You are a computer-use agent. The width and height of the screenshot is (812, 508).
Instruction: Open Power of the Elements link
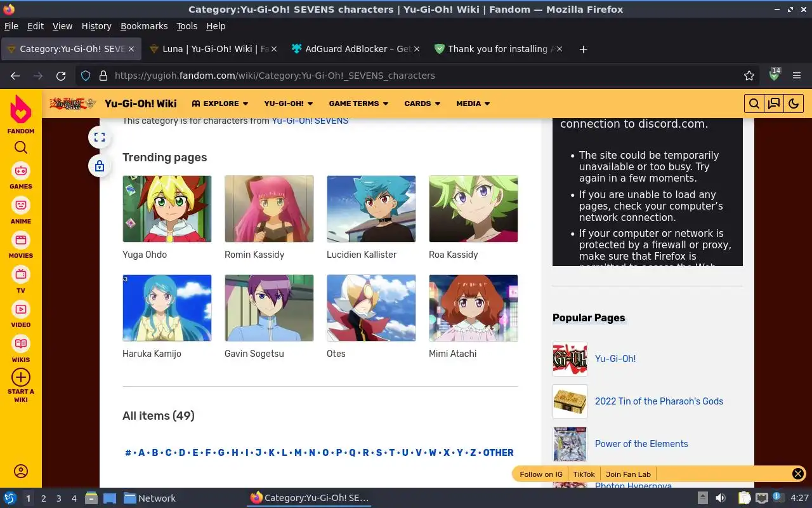(641, 444)
